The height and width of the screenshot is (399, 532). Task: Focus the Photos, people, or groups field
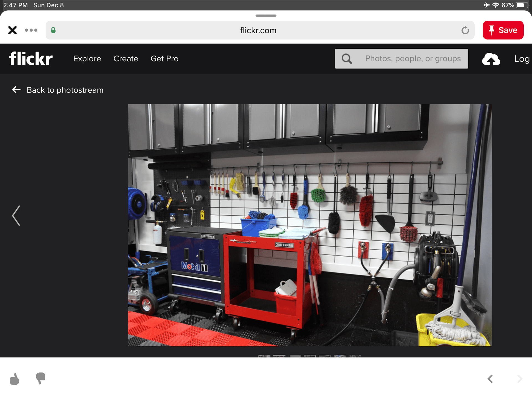point(413,59)
